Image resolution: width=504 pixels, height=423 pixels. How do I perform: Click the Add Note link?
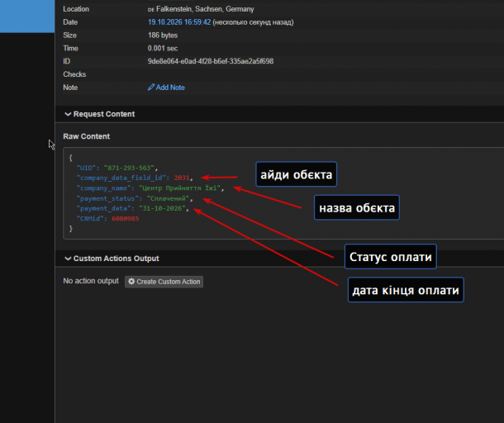click(166, 88)
